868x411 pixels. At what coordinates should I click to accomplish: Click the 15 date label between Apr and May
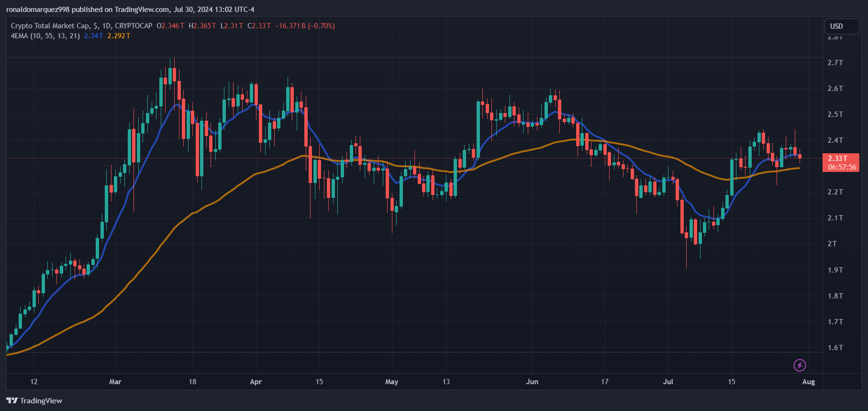pos(319,382)
